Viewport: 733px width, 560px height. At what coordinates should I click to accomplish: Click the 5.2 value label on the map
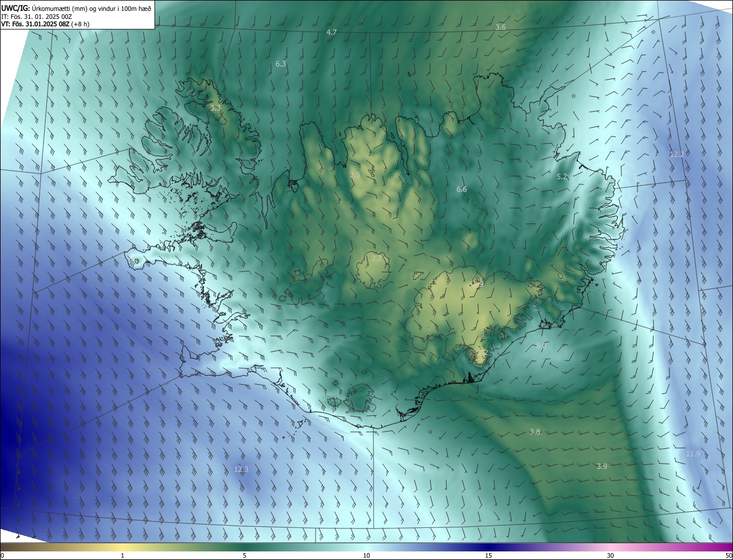562,177
